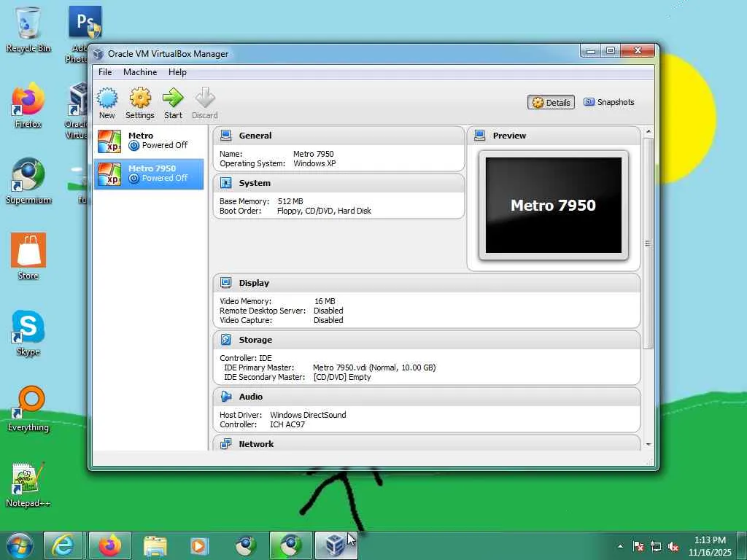Viewport: 747px width, 560px height.
Task: Click the '16 MB' video memory value
Action: [x=325, y=301]
